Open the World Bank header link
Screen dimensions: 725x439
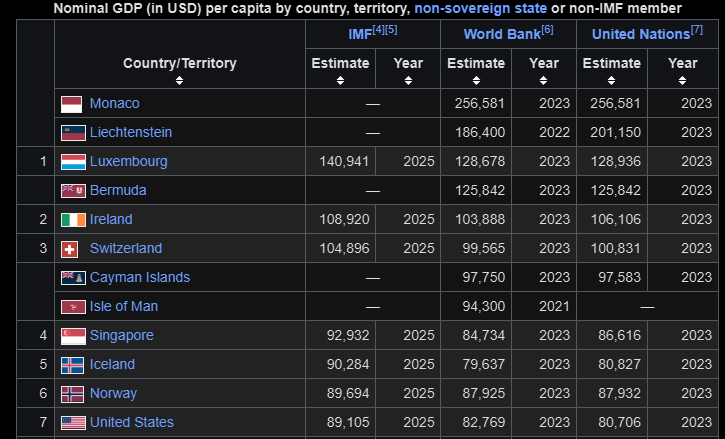[502, 34]
